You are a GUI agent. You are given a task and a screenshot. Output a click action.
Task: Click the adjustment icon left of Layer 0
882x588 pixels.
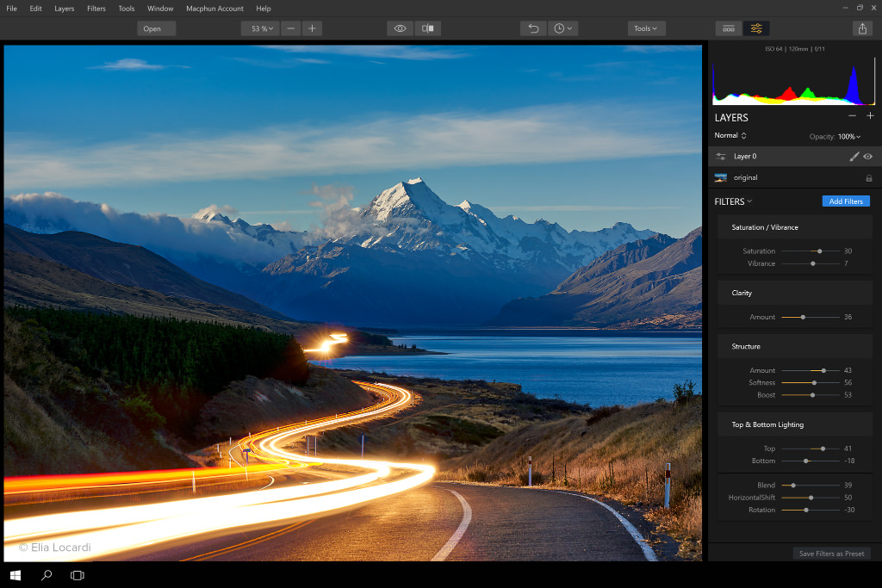point(721,157)
